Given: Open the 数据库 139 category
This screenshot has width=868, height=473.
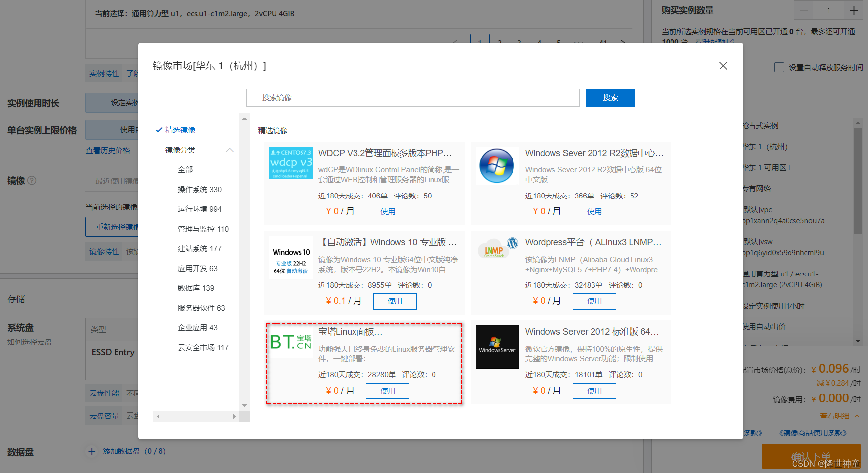Looking at the screenshot, I should click(x=196, y=288).
